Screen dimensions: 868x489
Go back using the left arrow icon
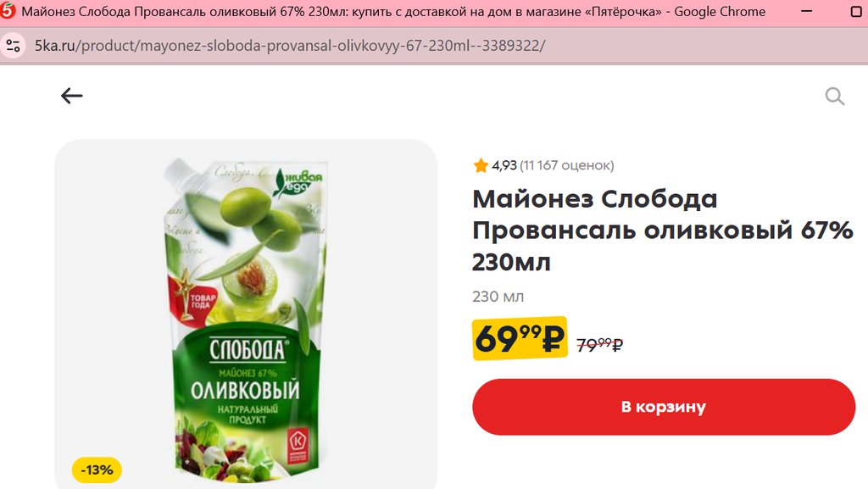[x=71, y=96]
